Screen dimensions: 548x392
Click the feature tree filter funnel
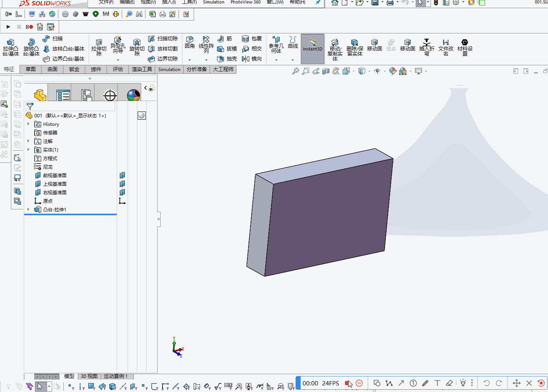30,106
